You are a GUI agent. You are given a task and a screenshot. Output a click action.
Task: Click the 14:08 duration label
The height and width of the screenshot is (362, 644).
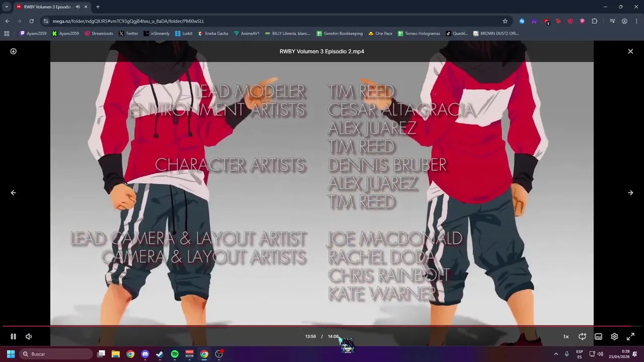(333, 337)
